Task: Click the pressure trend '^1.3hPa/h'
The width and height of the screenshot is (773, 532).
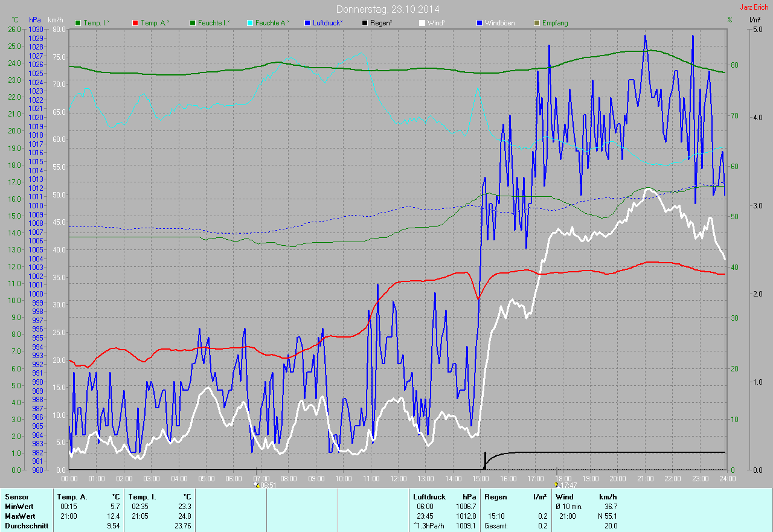Action: 429,526
